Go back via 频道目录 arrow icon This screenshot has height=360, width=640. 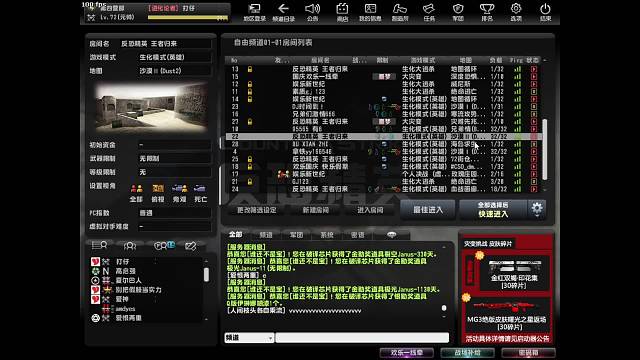tap(283, 12)
